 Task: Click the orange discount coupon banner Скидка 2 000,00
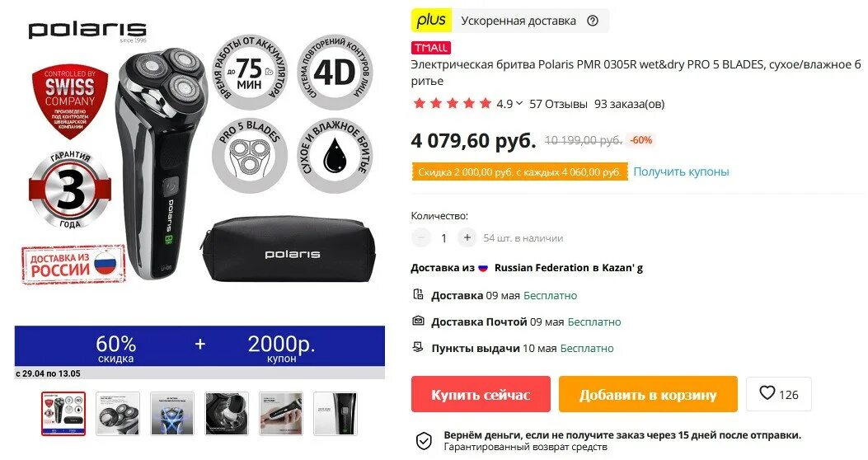point(519,172)
